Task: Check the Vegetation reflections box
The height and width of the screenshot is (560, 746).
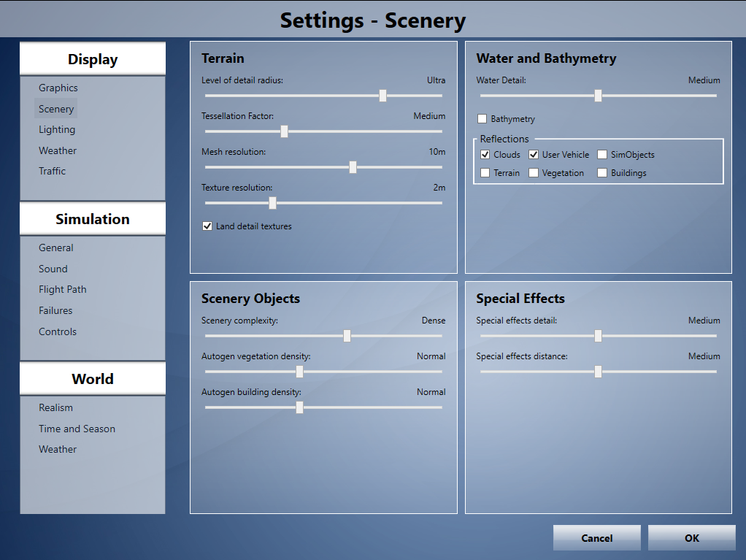Action: pos(534,173)
